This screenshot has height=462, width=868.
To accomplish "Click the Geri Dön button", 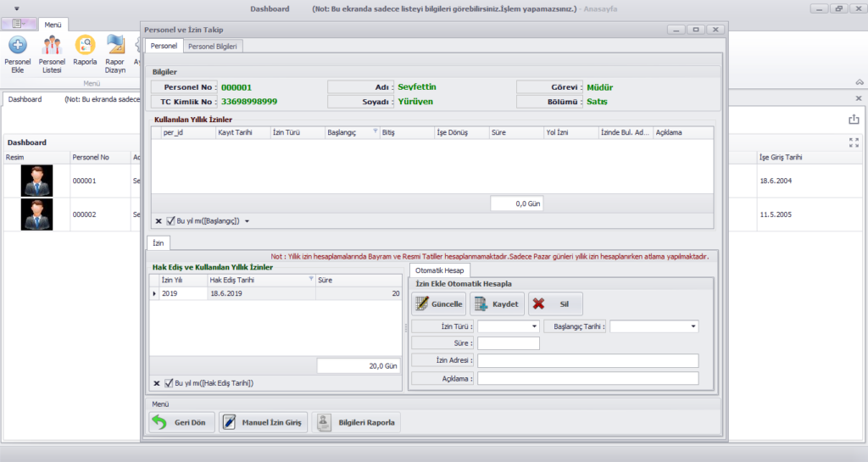I will 181,422.
